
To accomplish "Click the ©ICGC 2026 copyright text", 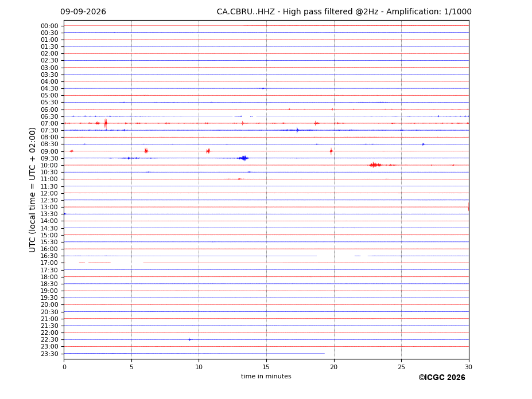I will coord(442,378).
